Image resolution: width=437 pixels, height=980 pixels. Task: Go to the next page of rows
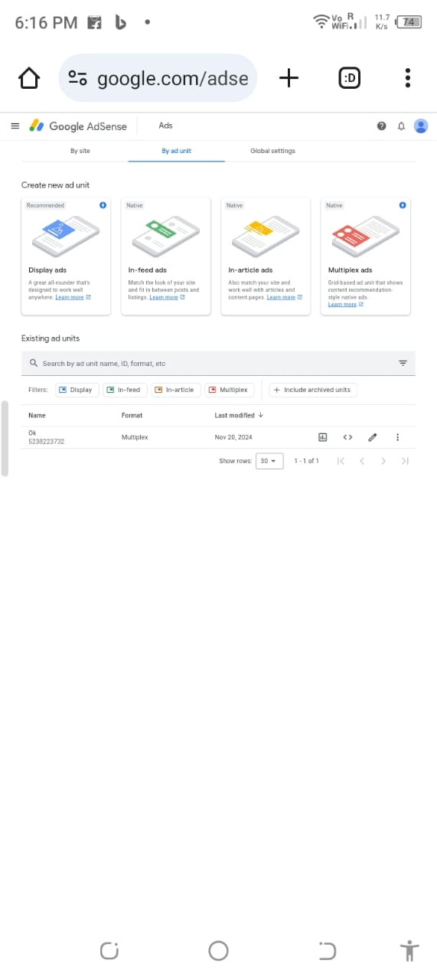click(383, 461)
